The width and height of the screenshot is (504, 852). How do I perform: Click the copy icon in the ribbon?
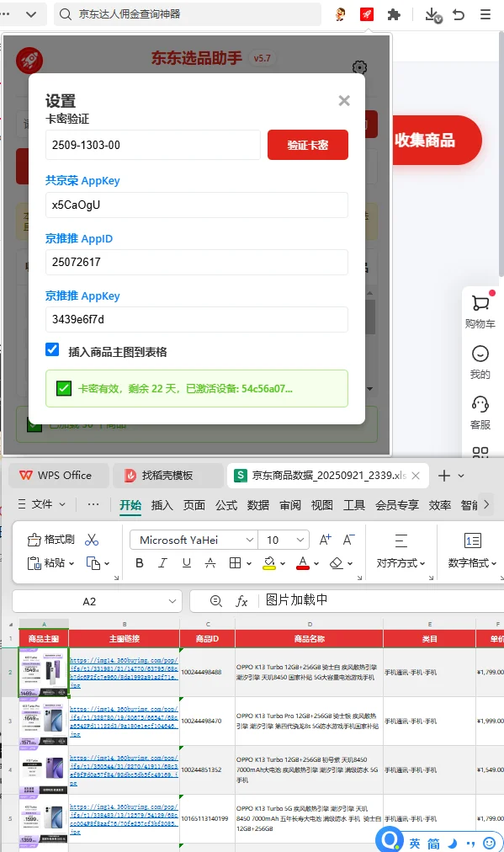click(x=93, y=563)
